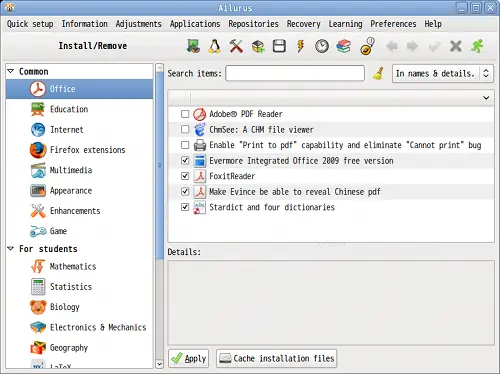Uncheck Make Evince reveal Chinese pdf checkbox
Image resolution: width=500 pixels, height=374 pixels.
click(185, 191)
